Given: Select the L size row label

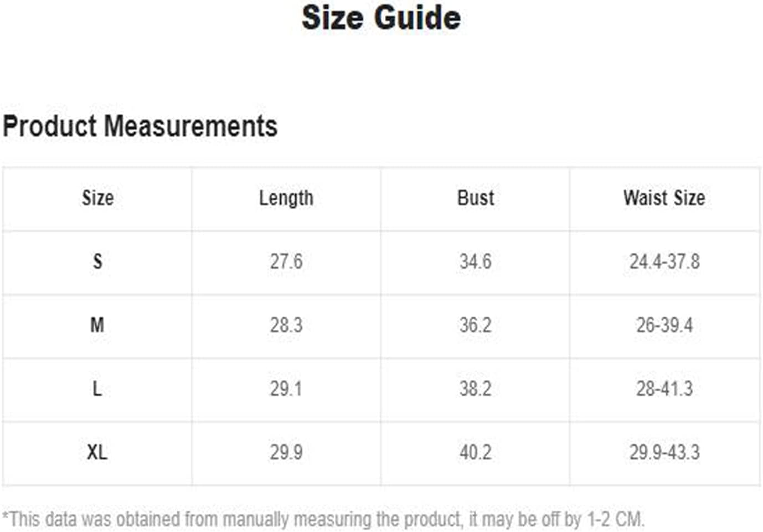Looking at the screenshot, I should pyautogui.click(x=97, y=389).
